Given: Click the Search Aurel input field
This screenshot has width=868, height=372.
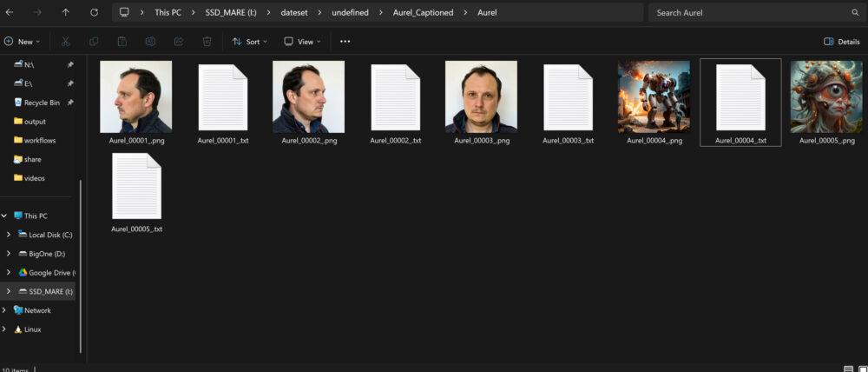Looking at the screenshot, I should click(x=746, y=13).
